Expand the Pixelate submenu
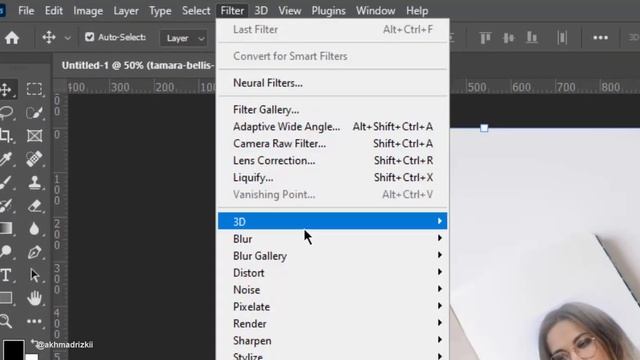The height and width of the screenshot is (360, 640). 332,307
